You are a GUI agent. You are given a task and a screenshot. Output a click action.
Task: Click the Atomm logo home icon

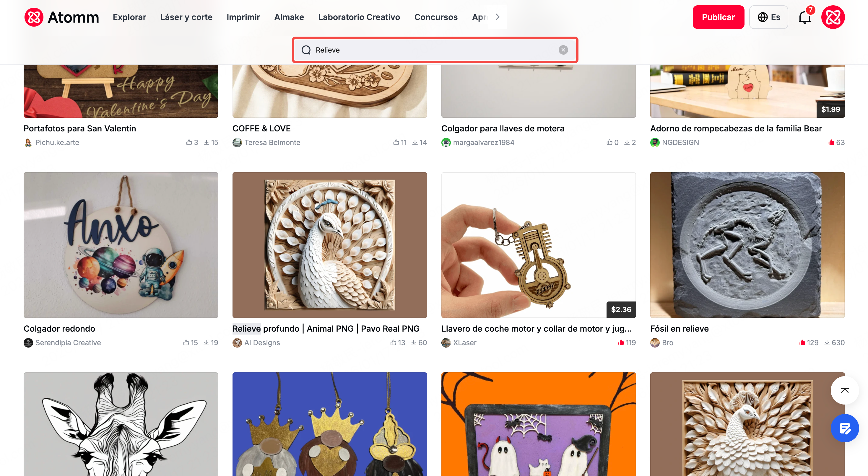[x=34, y=17]
